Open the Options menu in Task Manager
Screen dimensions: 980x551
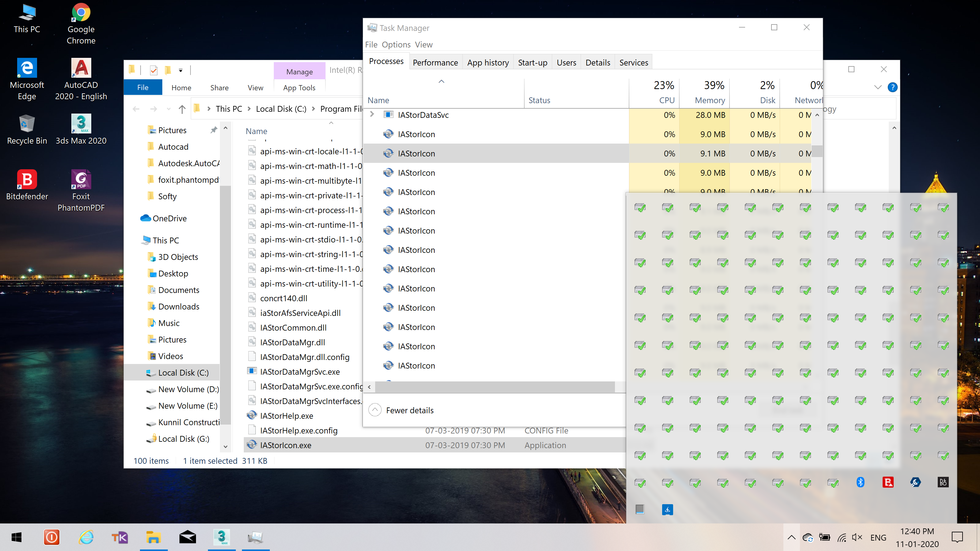pyautogui.click(x=396, y=44)
